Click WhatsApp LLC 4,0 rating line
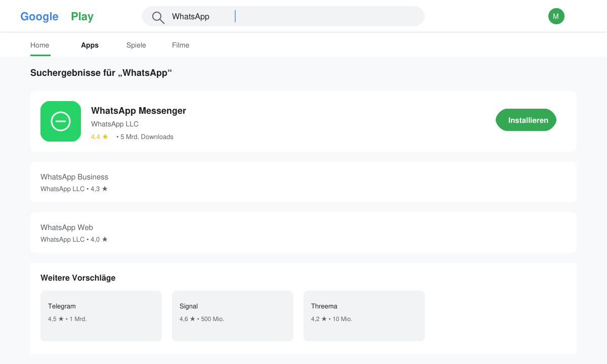This screenshot has width=607, height=364. pos(74,239)
